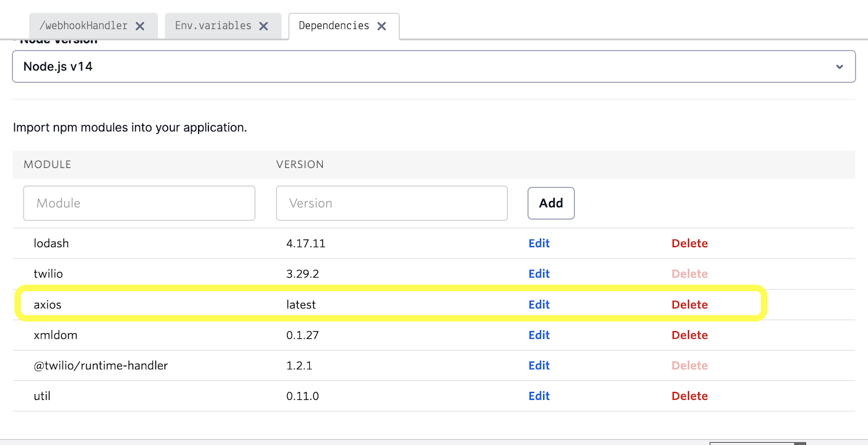Image resolution: width=868 pixels, height=445 pixels.
Task: Open the Node.js v14 version dropdown
Action: tap(434, 67)
